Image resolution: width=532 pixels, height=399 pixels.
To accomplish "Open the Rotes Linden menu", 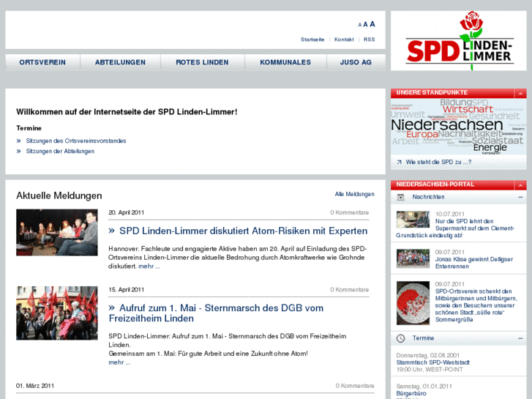I will pos(202,62).
